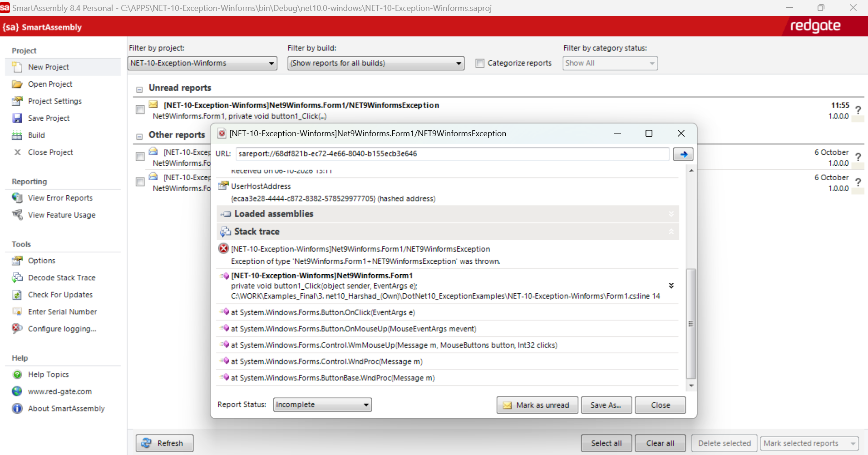Click the About SmartAssembly info icon

17,408
